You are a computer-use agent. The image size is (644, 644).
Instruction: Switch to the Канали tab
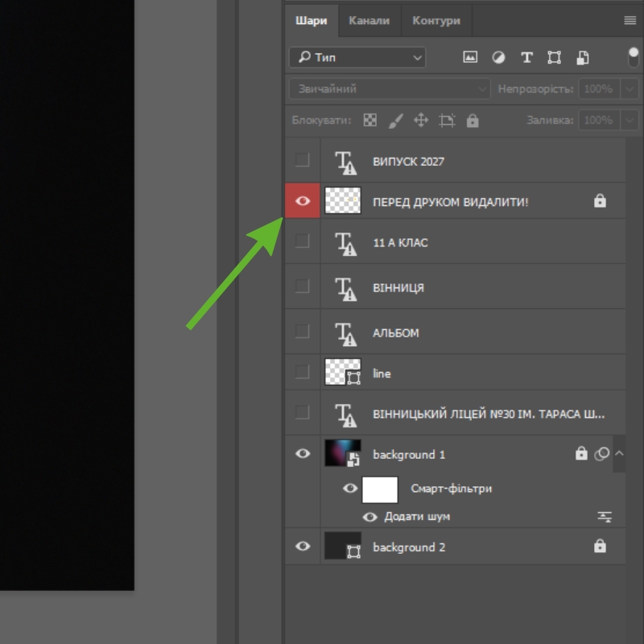369,21
